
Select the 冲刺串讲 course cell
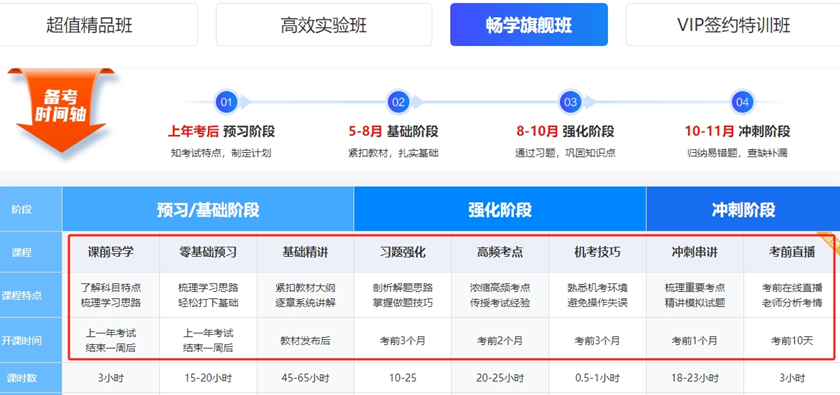click(x=695, y=252)
